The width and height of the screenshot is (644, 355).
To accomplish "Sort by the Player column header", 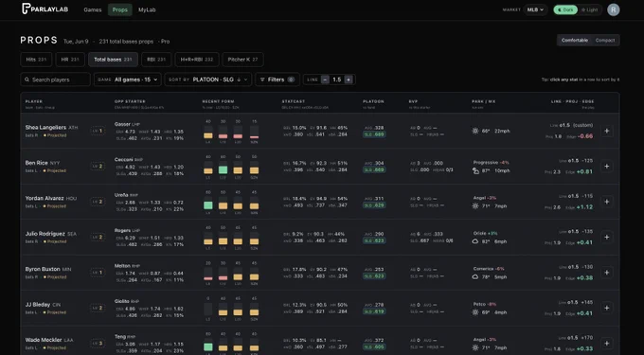I will pos(34,101).
